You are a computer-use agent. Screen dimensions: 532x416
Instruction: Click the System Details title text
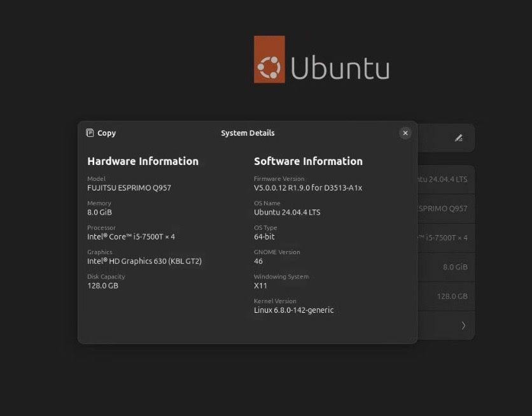click(x=248, y=133)
